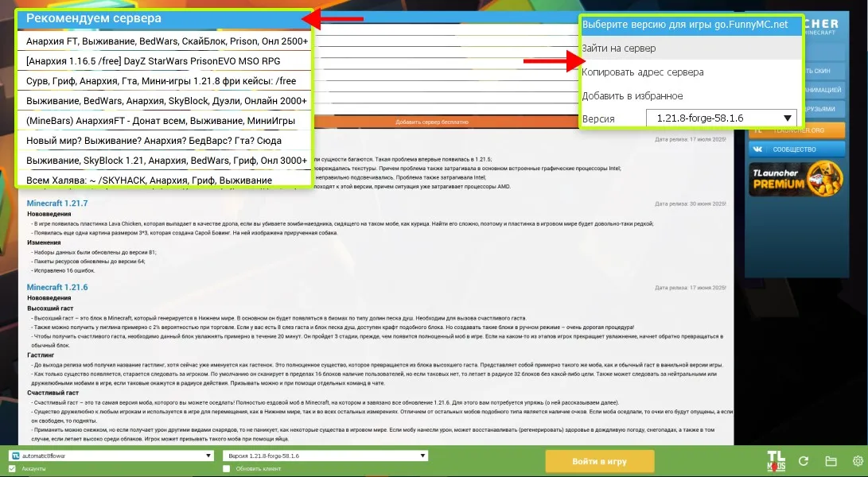Open the TL Mods icon
This screenshot has height=477, width=868.
coord(776,460)
